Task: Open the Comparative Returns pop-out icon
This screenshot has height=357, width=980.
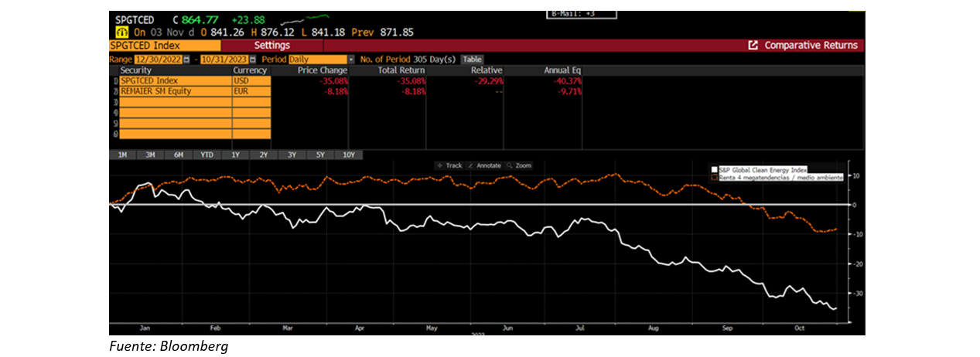Action: tap(753, 46)
